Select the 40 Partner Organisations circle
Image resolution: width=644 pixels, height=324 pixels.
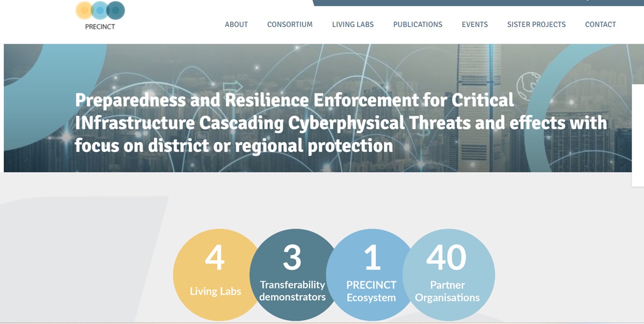tap(448, 275)
